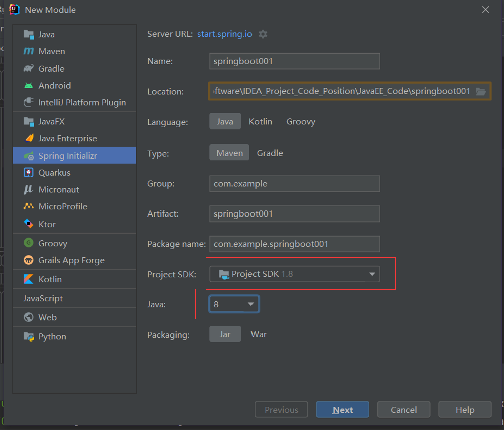Click the IntelliJ IDEA logo in title bar

[x=14, y=10]
